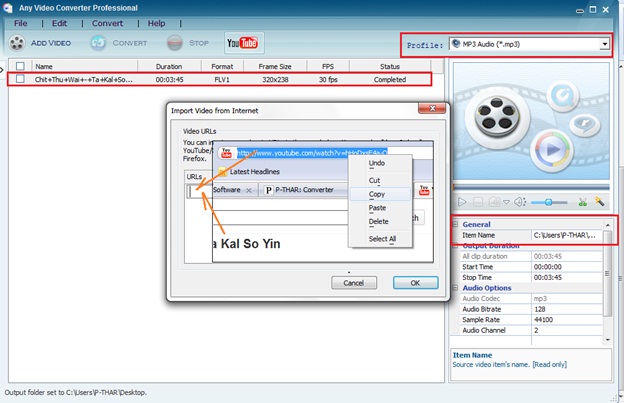Open the effects magic wand tool
624x403 pixels.
[x=599, y=202]
